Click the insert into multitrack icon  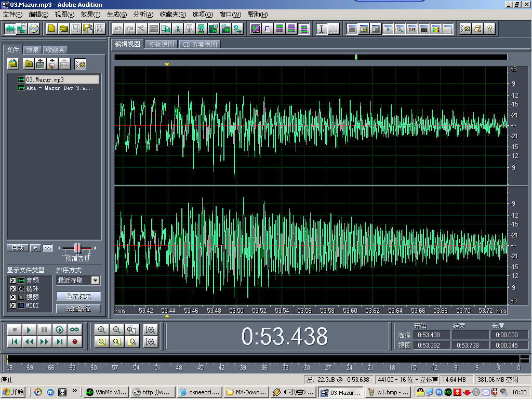(x=41, y=64)
